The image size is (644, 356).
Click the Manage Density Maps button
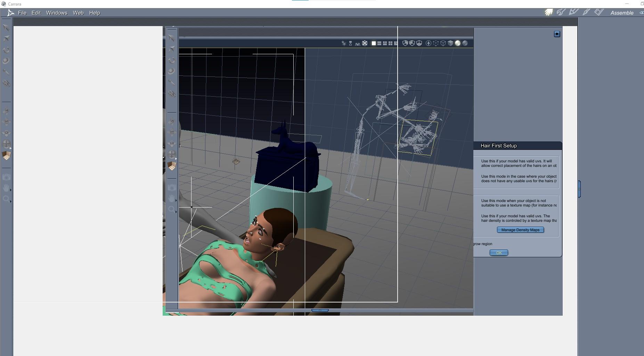[x=520, y=230]
